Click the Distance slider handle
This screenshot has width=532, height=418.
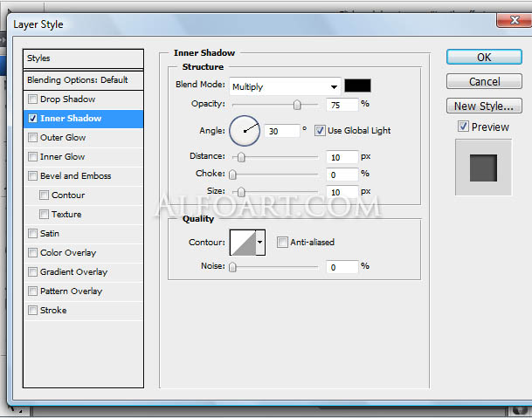pos(241,157)
